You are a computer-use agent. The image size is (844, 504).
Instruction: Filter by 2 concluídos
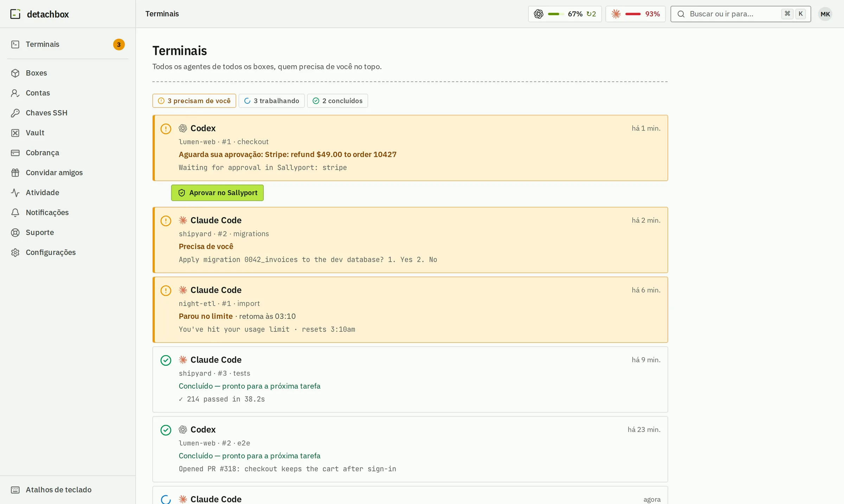click(338, 101)
